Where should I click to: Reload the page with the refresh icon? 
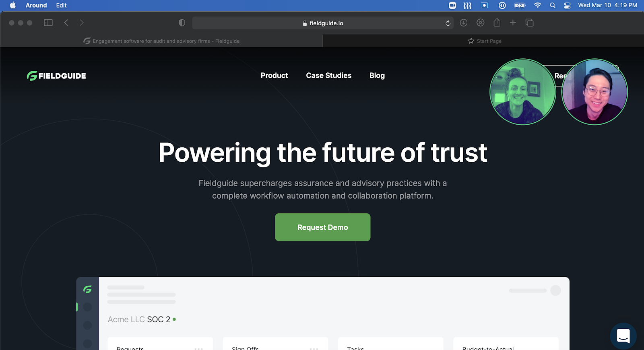(448, 23)
